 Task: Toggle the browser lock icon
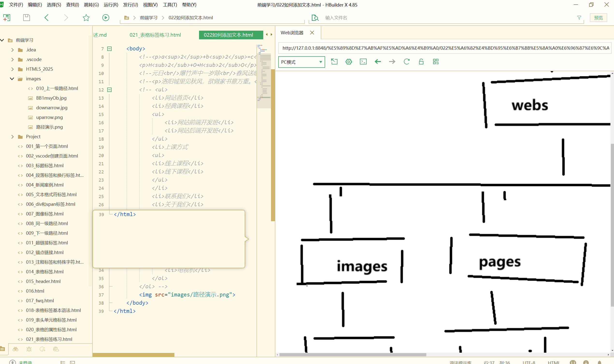point(421,62)
